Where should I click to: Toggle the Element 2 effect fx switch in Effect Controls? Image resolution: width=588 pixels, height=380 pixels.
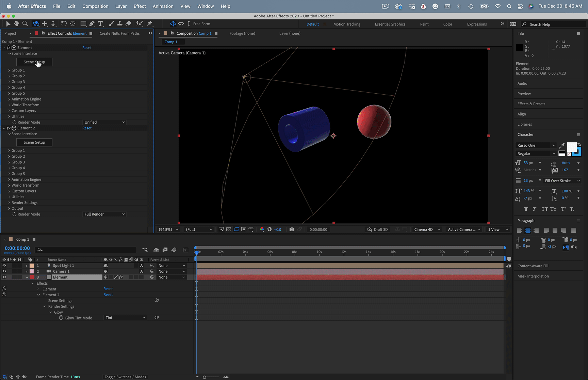pyautogui.click(x=9, y=128)
